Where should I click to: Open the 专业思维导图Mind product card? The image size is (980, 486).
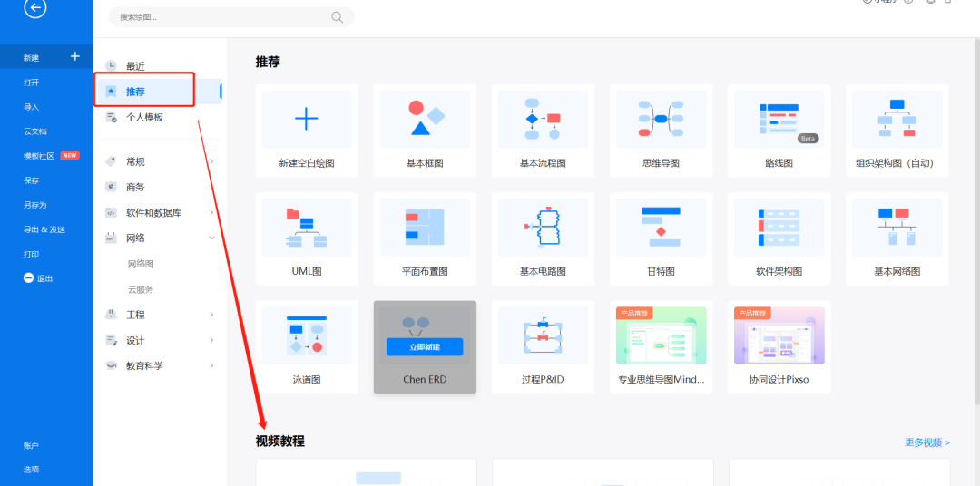[x=661, y=347]
